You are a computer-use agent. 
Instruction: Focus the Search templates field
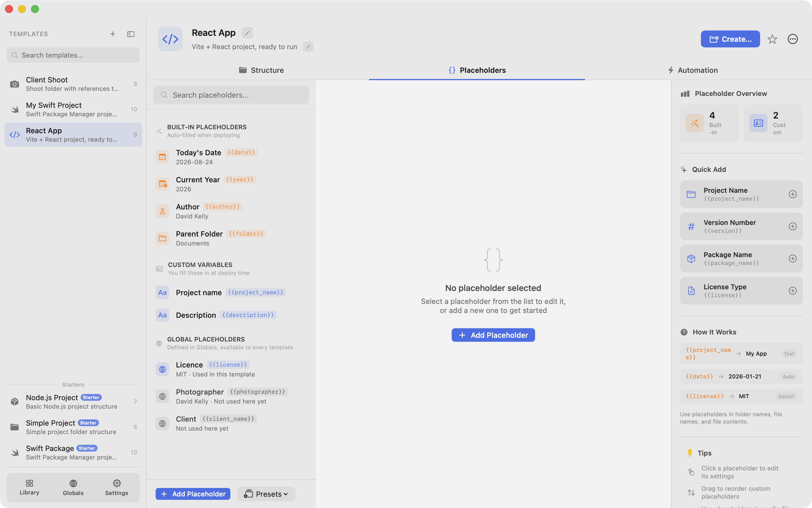(x=73, y=55)
